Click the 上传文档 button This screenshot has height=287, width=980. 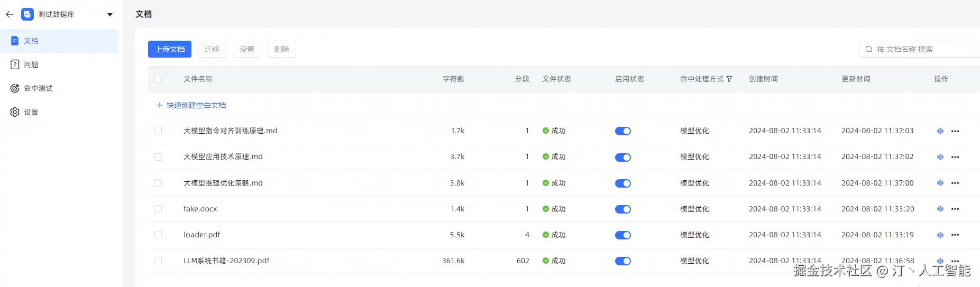[170, 49]
